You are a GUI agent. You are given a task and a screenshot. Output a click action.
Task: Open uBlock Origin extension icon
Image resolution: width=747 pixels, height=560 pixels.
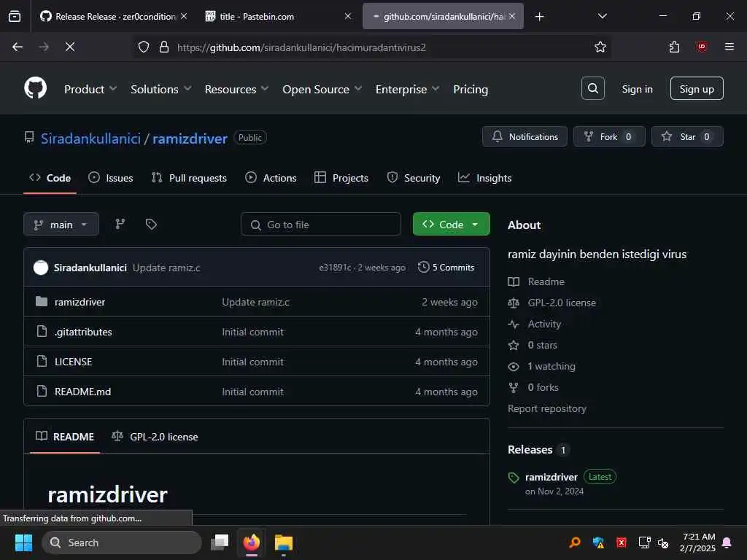(x=701, y=47)
